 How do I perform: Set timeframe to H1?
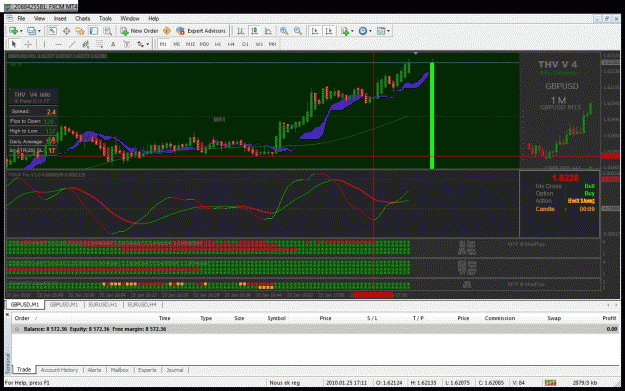click(218, 44)
